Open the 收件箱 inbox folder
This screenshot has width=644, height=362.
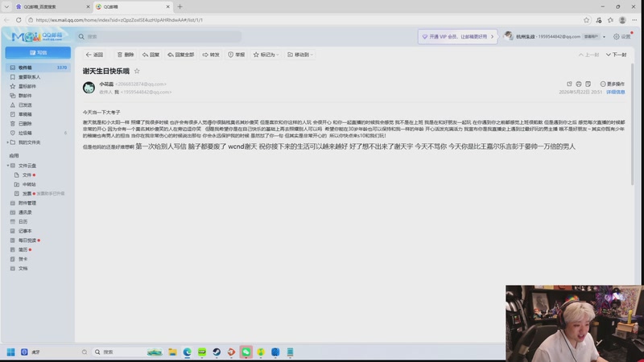click(x=38, y=68)
